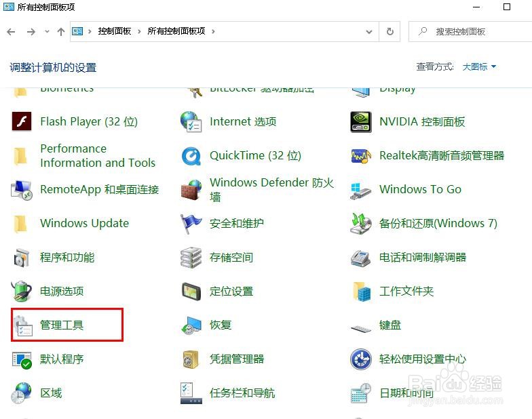The width and height of the screenshot is (532, 419).
Task: Open the 大图标 view mode dropdown
Action: point(479,66)
